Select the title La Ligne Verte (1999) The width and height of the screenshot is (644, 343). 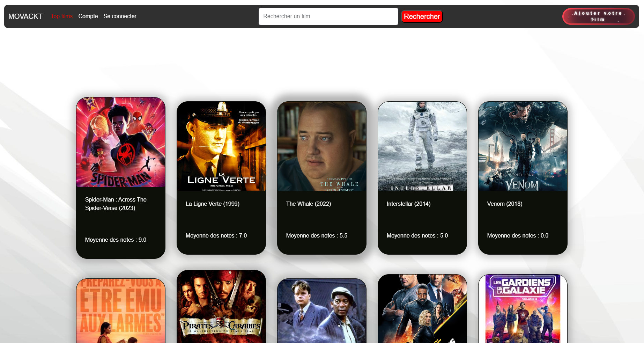click(213, 204)
